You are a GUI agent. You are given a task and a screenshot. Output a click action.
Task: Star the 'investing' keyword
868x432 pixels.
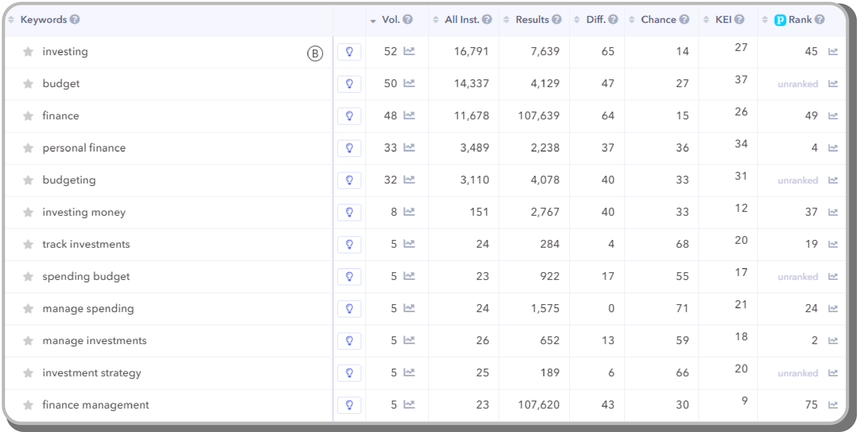[x=28, y=52]
